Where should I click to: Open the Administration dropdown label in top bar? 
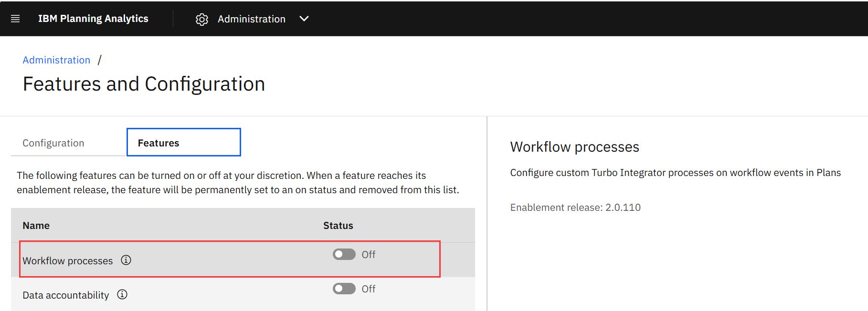pyautogui.click(x=251, y=19)
